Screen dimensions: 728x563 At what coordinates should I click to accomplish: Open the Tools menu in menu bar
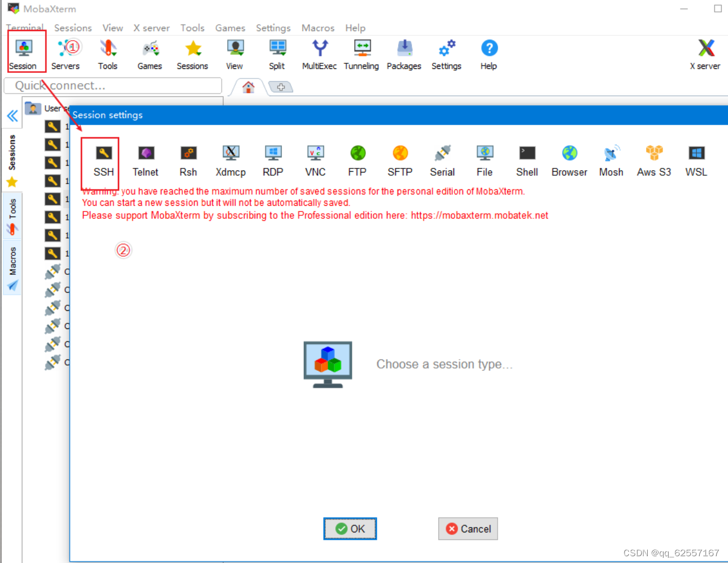pos(193,28)
